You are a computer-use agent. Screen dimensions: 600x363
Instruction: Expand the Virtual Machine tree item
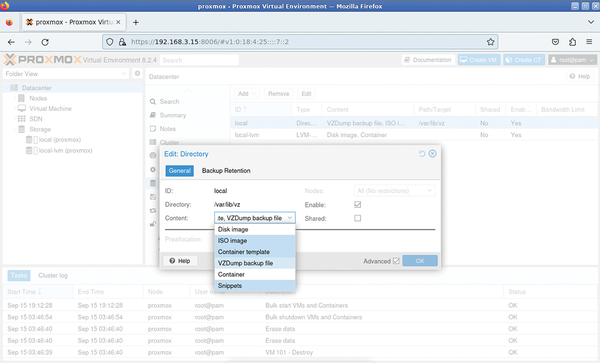tap(15, 109)
